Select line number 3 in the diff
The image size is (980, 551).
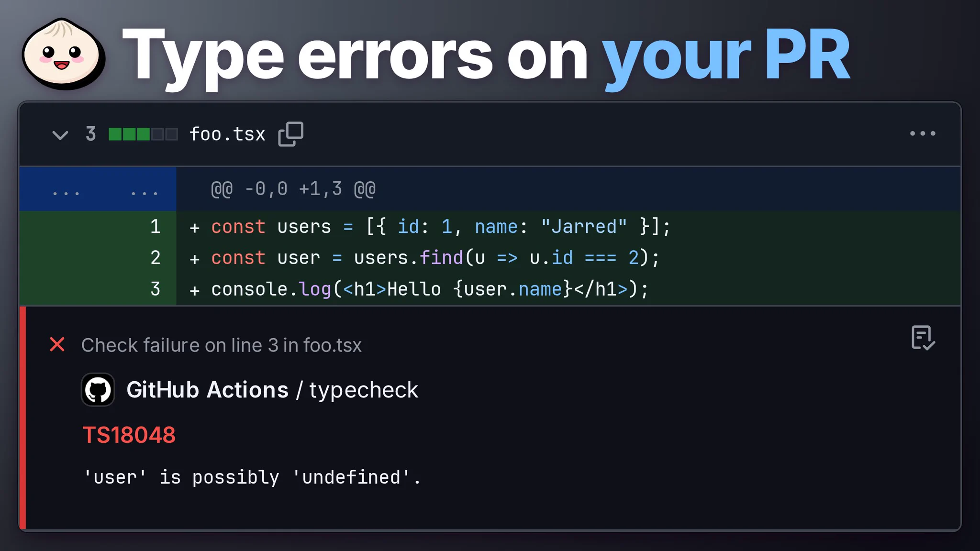pos(156,289)
